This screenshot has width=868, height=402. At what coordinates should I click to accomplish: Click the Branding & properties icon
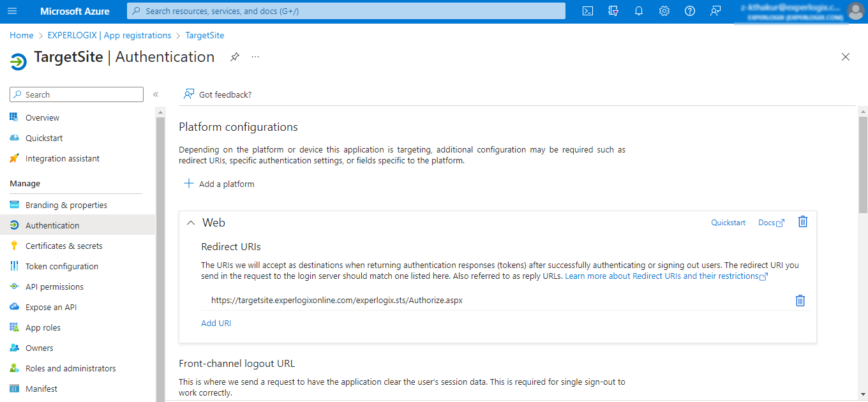(x=14, y=205)
